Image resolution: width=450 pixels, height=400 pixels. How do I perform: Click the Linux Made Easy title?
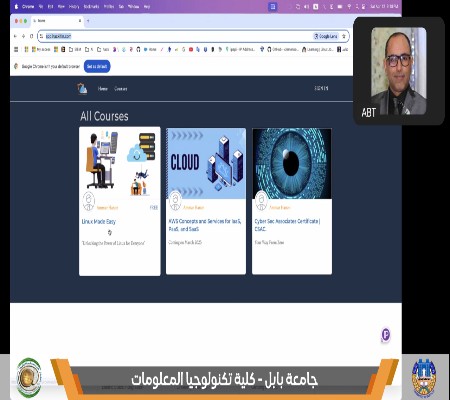tap(99, 221)
